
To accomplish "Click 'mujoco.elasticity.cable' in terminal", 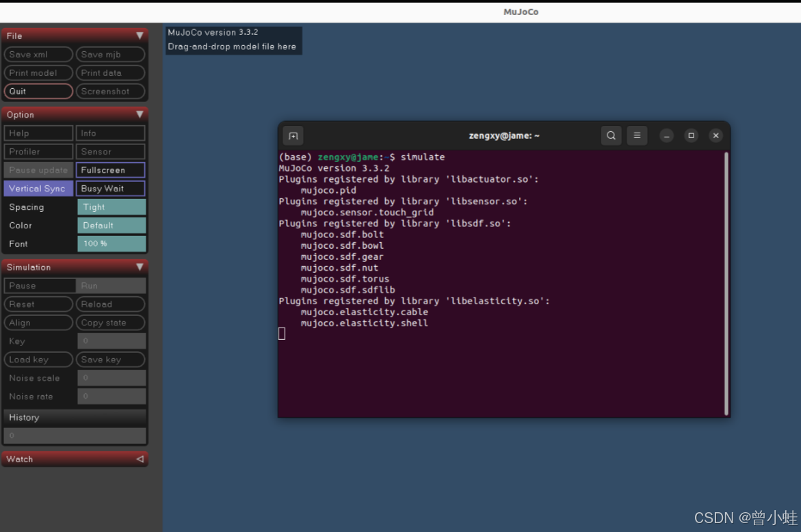I will tap(364, 312).
